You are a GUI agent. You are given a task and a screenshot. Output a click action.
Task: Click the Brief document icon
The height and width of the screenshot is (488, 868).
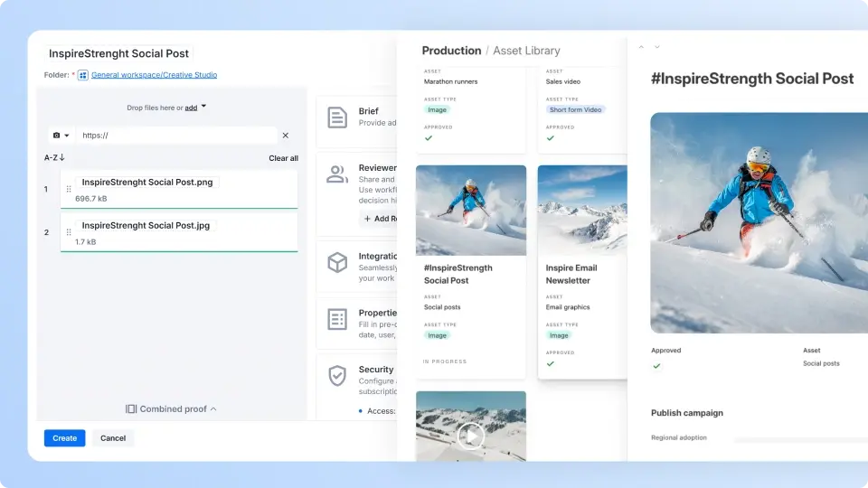tap(337, 117)
